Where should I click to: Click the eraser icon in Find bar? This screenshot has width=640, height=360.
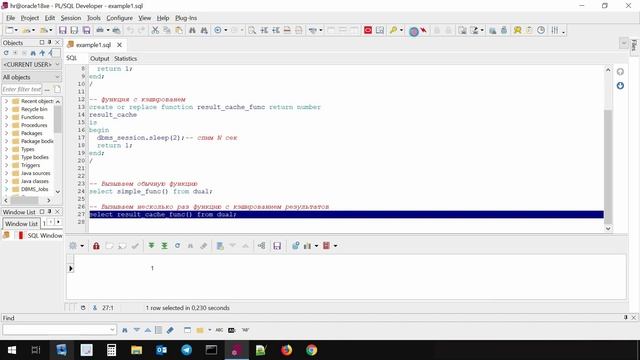point(170,330)
